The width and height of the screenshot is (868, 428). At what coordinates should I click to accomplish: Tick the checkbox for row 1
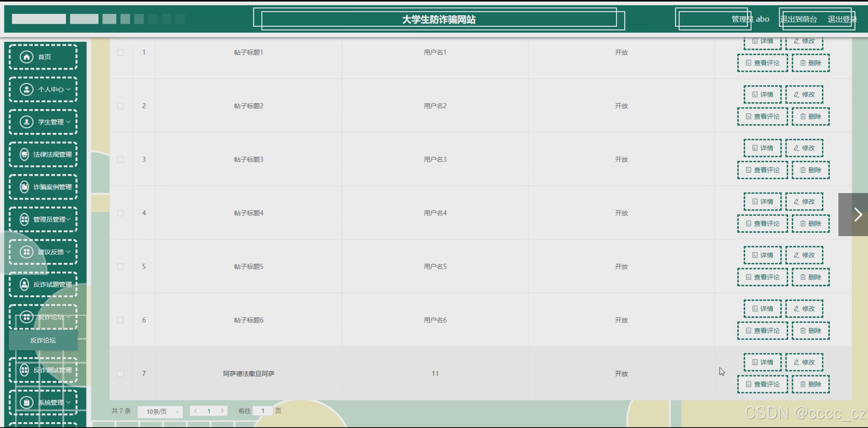click(x=121, y=52)
